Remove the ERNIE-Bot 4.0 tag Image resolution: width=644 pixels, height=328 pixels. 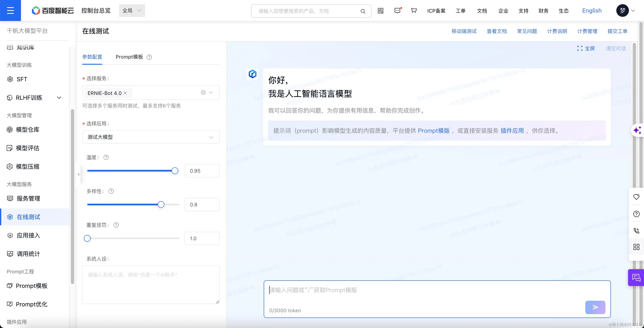[x=125, y=93]
